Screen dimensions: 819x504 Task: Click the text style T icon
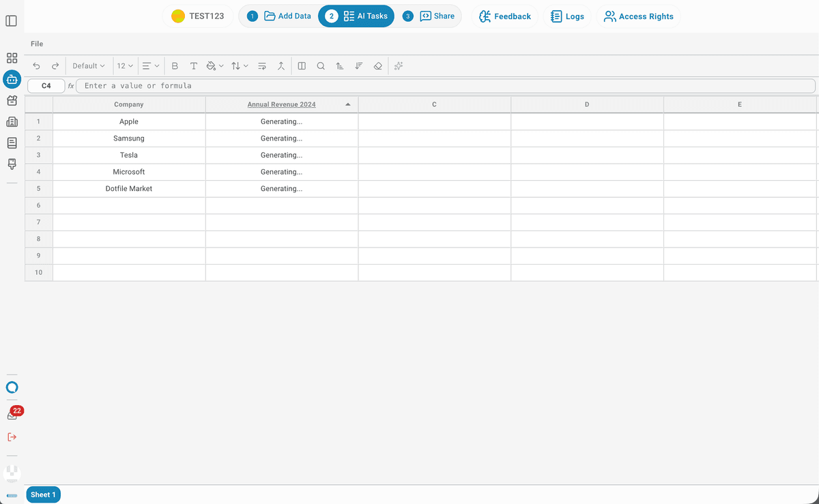click(x=194, y=66)
